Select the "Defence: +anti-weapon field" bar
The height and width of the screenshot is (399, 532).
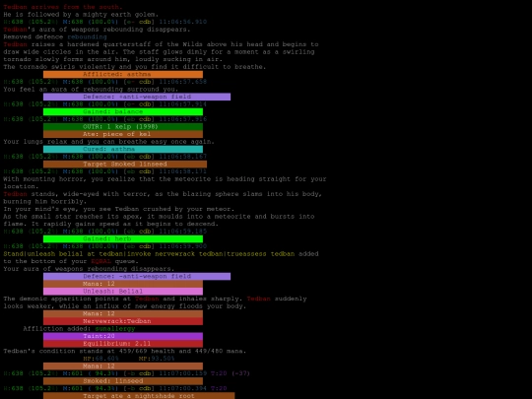[137, 97]
